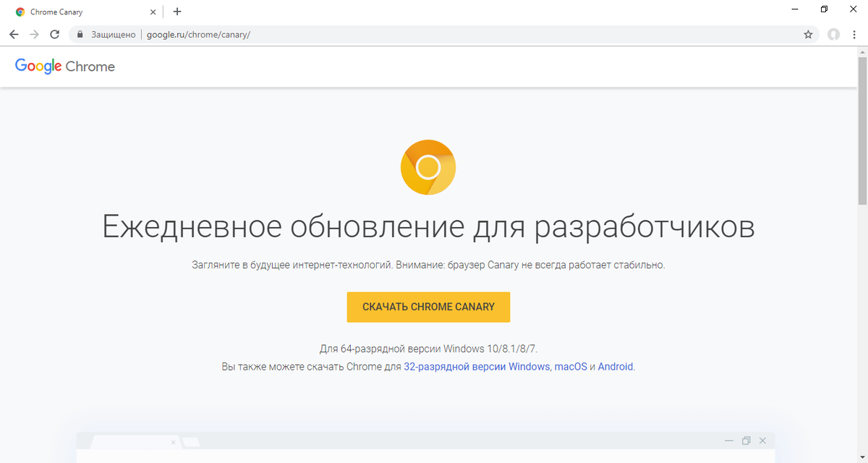
Task: Click the heading Ежедневное обновление для разработчиков
Action: (x=428, y=226)
